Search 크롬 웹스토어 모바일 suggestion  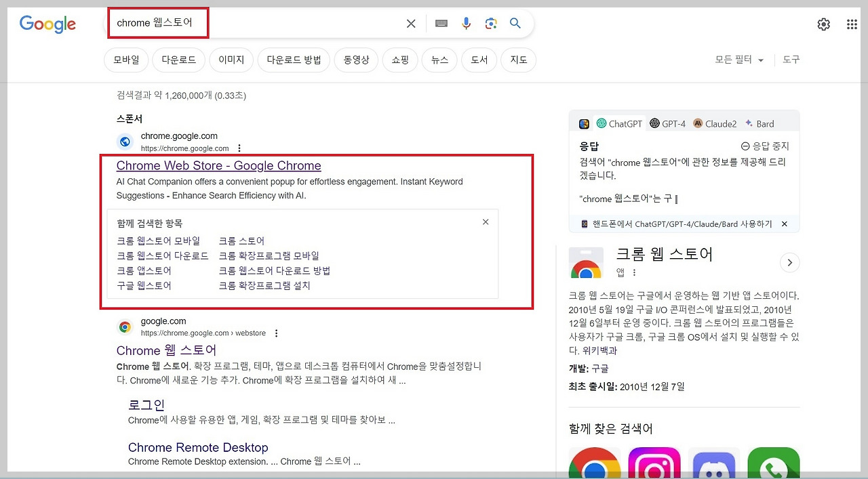tap(159, 241)
